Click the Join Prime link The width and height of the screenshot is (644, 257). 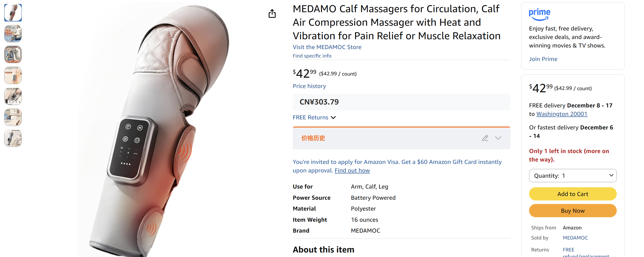point(543,59)
